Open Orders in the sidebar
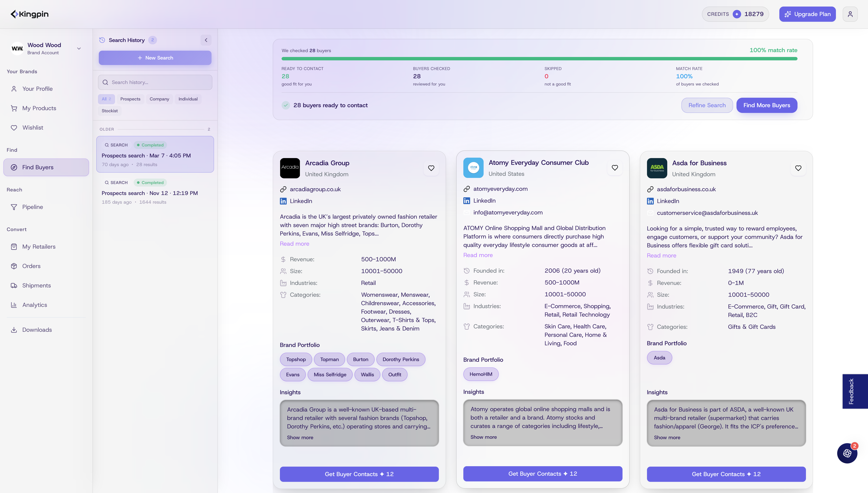The width and height of the screenshot is (868, 493). pos(46,266)
